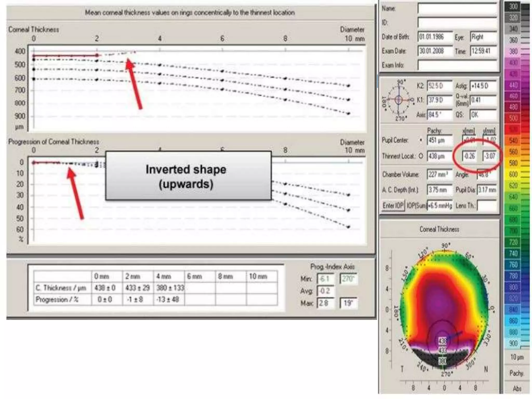The height and width of the screenshot is (399, 532).
Task: Click the Exam Info input field
Action: pyautogui.click(x=457, y=65)
